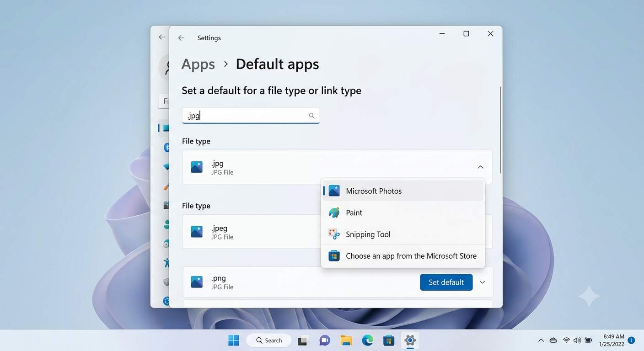Choose an app from the Microsoft Store
The width and height of the screenshot is (644, 351).
(403, 256)
